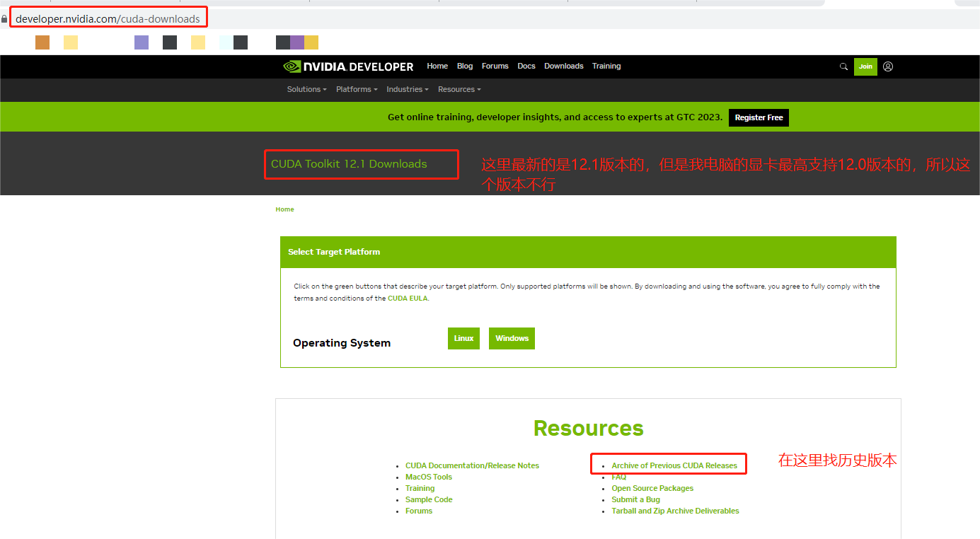Open the user account icon

pyautogui.click(x=888, y=66)
